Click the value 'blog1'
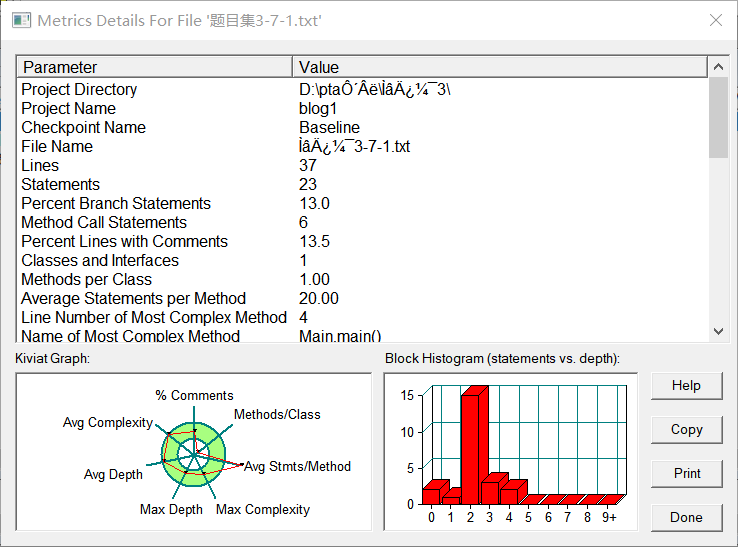738x547 pixels. [318, 109]
